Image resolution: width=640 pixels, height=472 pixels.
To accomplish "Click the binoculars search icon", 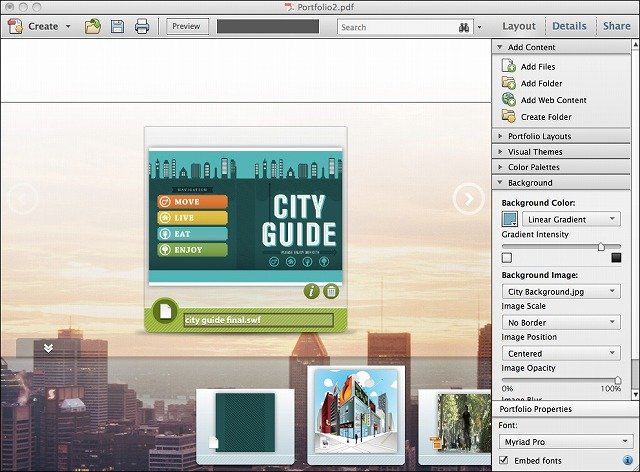I will coord(464,27).
